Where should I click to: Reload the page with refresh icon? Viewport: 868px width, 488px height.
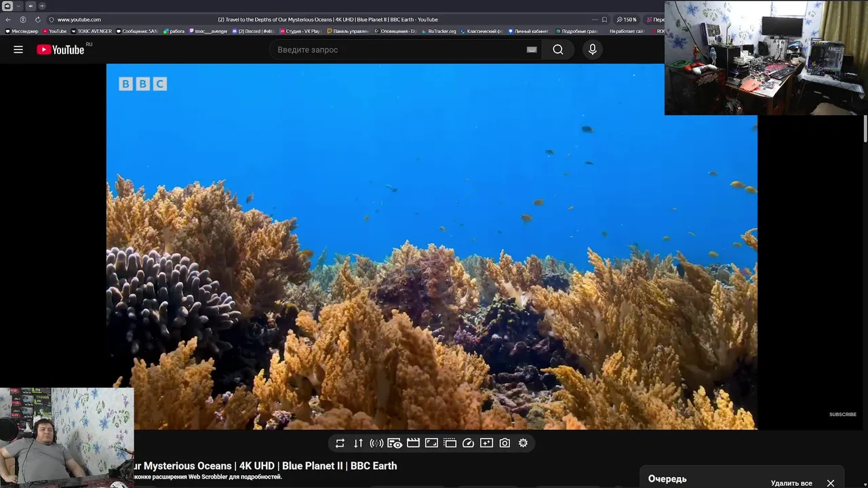pyautogui.click(x=37, y=20)
